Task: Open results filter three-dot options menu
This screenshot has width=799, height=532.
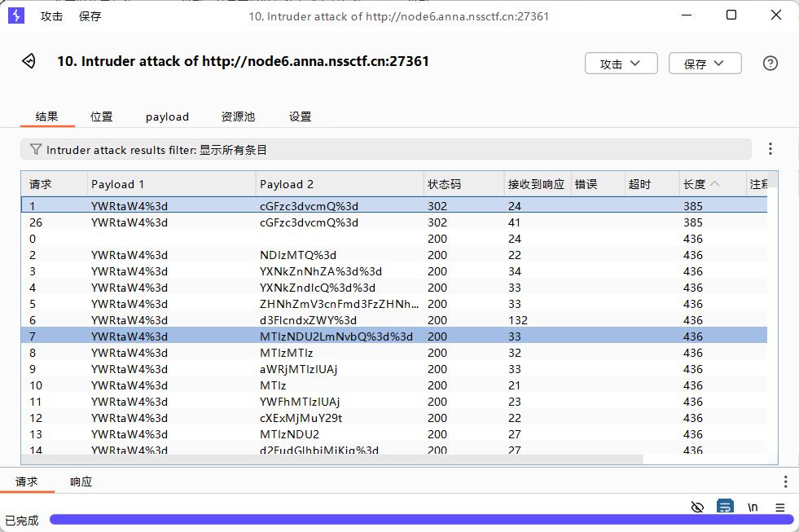Action: coord(770,149)
